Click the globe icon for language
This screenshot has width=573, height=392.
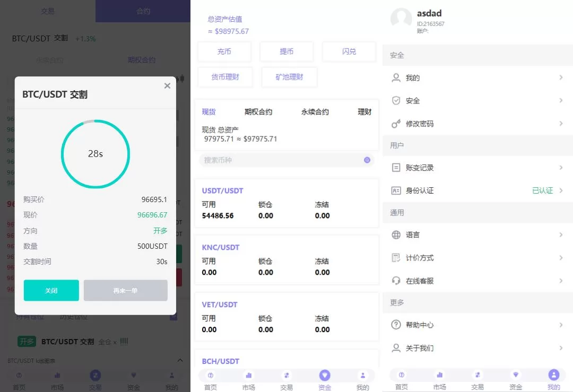396,234
